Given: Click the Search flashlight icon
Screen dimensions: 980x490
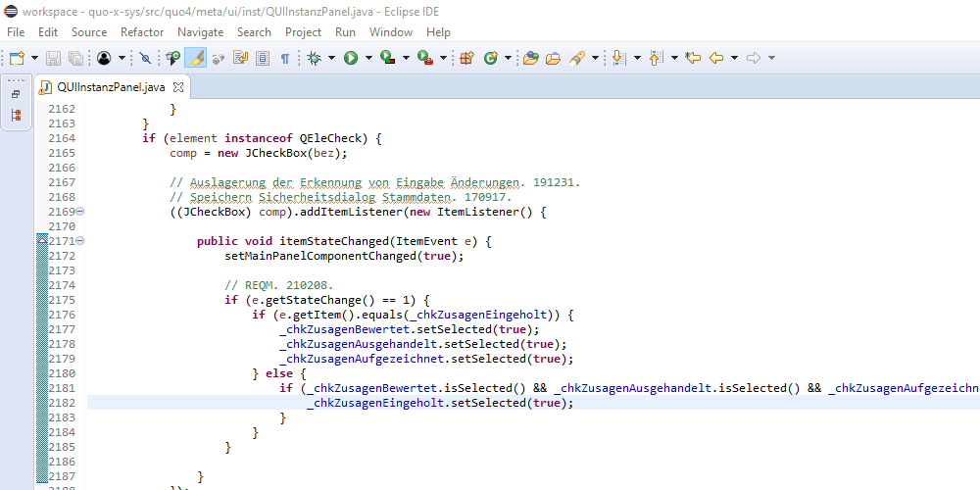Looking at the screenshot, I should point(577,58).
